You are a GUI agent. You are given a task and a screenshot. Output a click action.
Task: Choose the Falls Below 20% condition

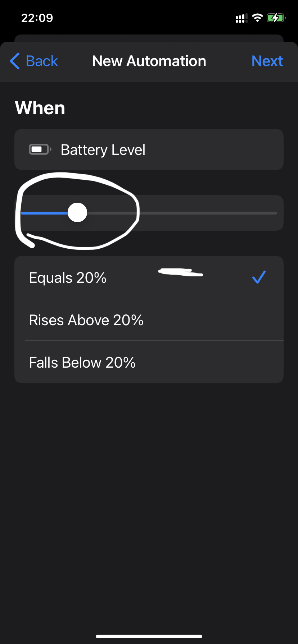tap(149, 362)
